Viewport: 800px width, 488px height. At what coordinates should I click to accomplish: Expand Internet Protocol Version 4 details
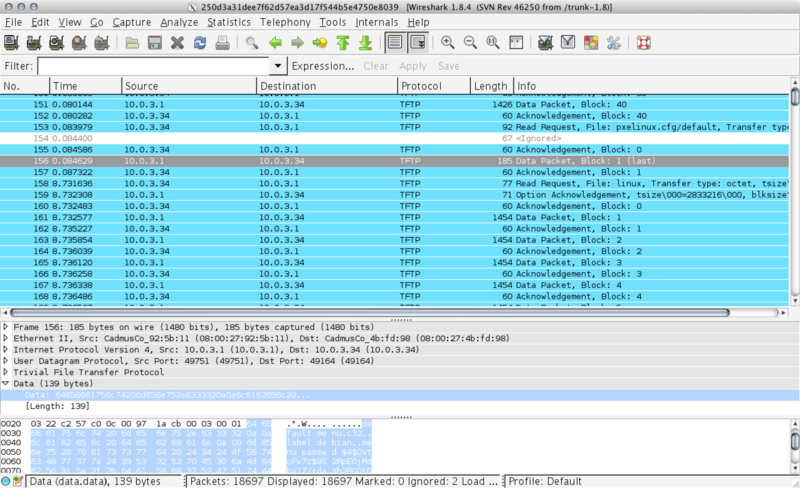(x=6, y=350)
